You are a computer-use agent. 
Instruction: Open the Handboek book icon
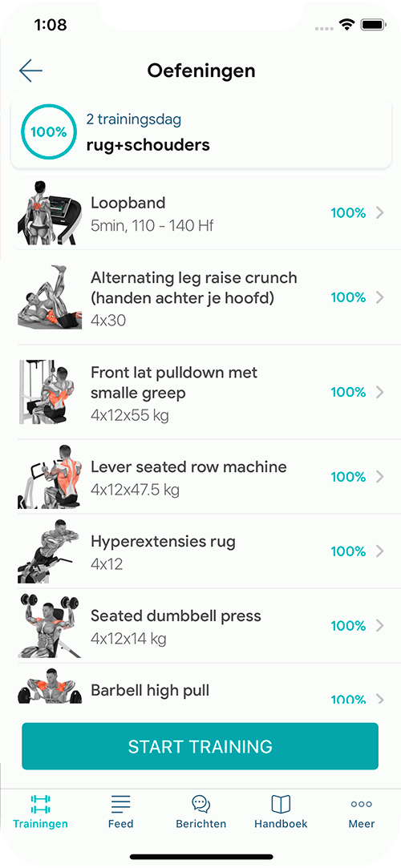click(281, 804)
